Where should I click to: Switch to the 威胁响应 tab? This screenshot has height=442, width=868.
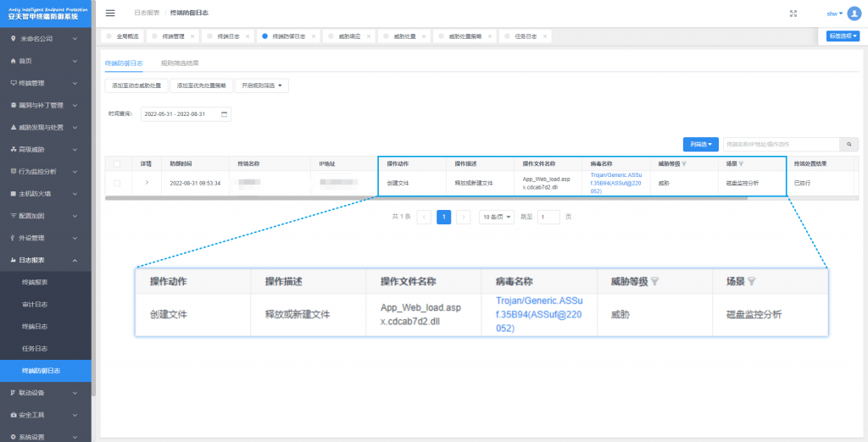349,36
